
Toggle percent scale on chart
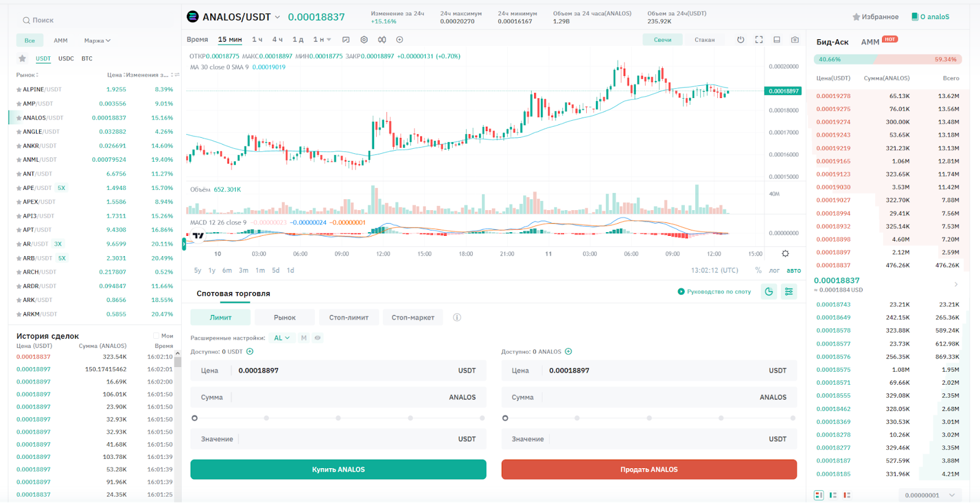click(x=758, y=270)
